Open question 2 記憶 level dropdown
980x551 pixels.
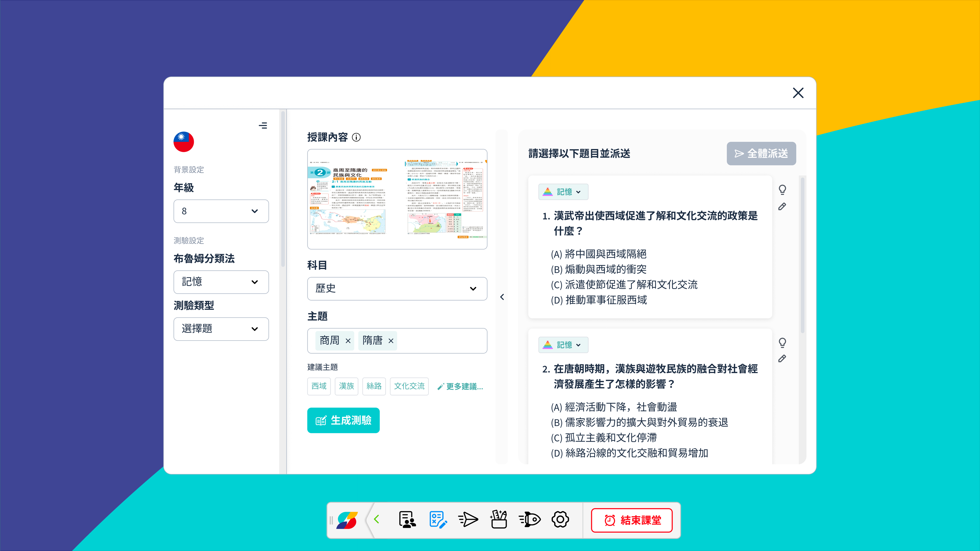[x=563, y=345]
